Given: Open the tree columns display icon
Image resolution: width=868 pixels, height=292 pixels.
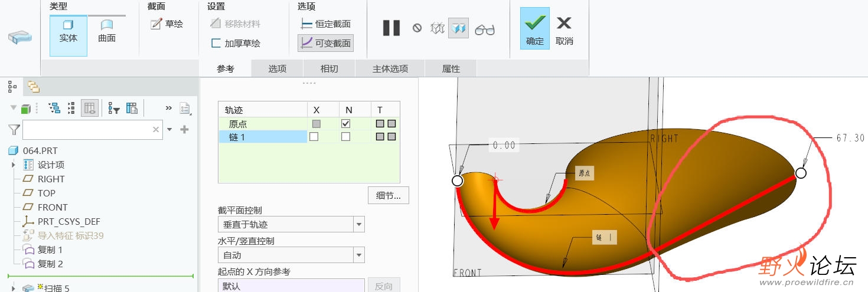Looking at the screenshot, I should 90,108.
